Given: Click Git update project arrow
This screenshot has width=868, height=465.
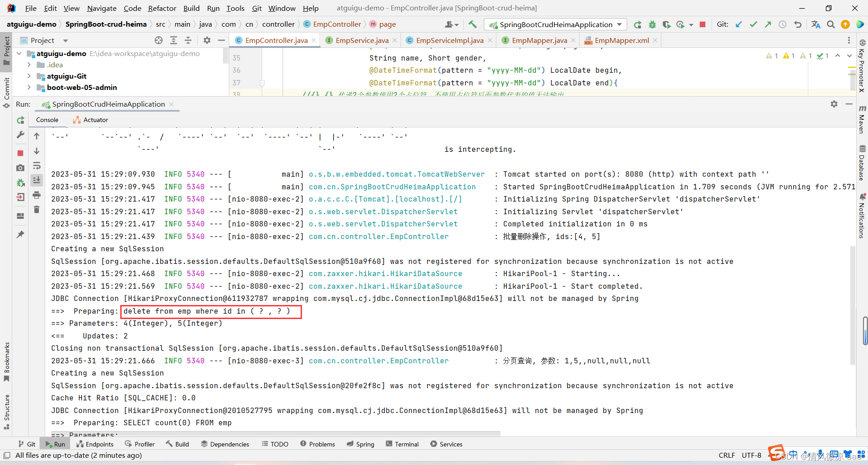Looking at the screenshot, I should pyautogui.click(x=739, y=24).
